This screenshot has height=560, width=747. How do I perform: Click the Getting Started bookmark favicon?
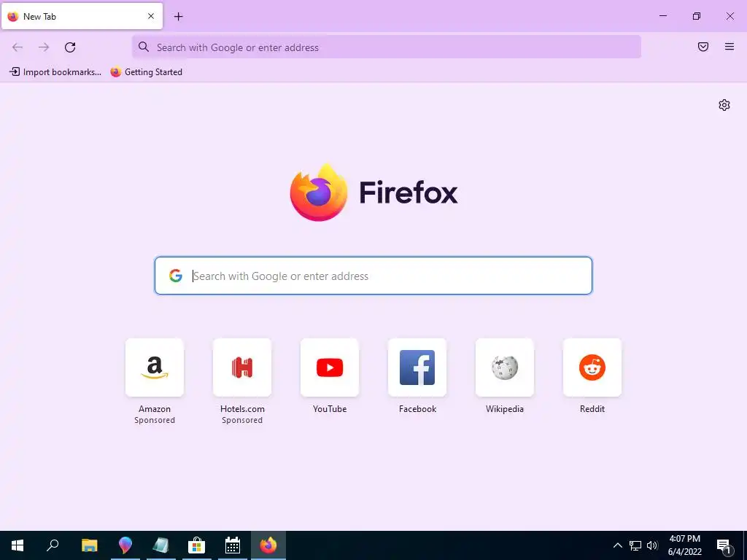[116, 72]
